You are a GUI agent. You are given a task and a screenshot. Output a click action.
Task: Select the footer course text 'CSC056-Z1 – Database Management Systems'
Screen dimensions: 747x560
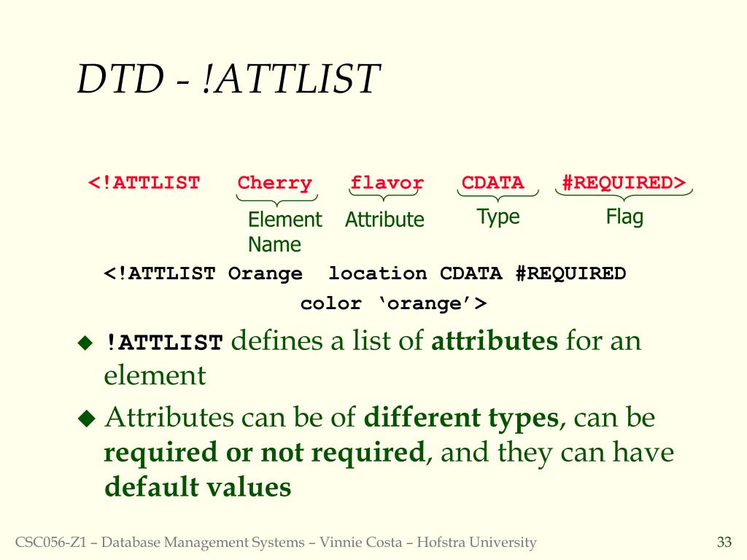(x=160, y=542)
